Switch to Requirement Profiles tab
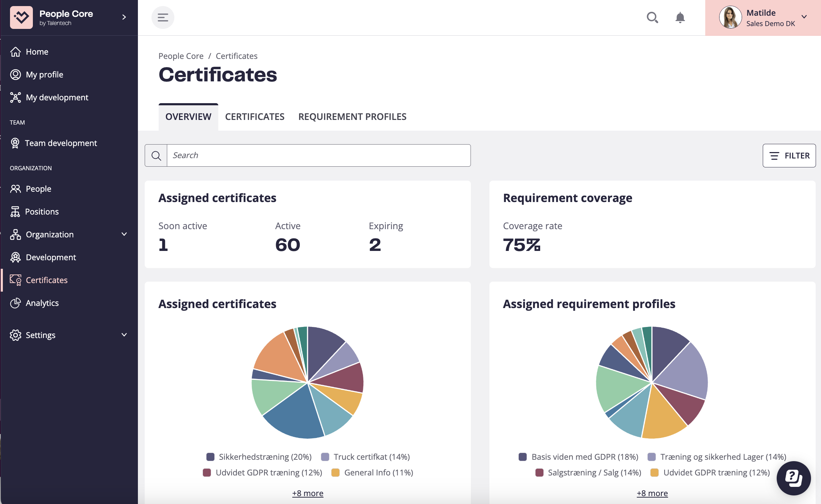 [352, 117]
